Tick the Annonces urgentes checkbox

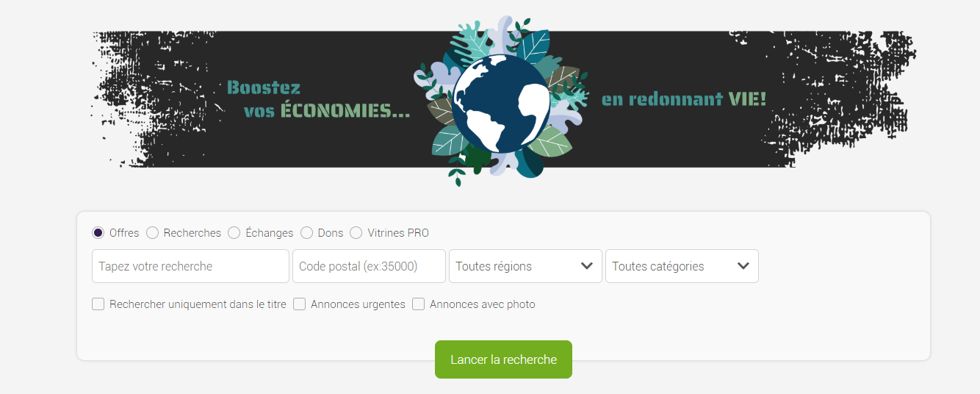299,304
